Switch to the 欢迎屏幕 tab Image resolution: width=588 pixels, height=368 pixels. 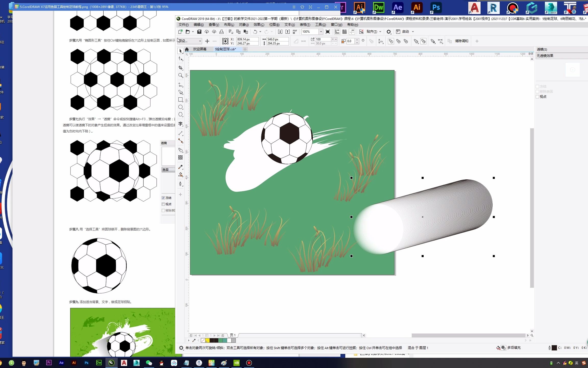200,49
